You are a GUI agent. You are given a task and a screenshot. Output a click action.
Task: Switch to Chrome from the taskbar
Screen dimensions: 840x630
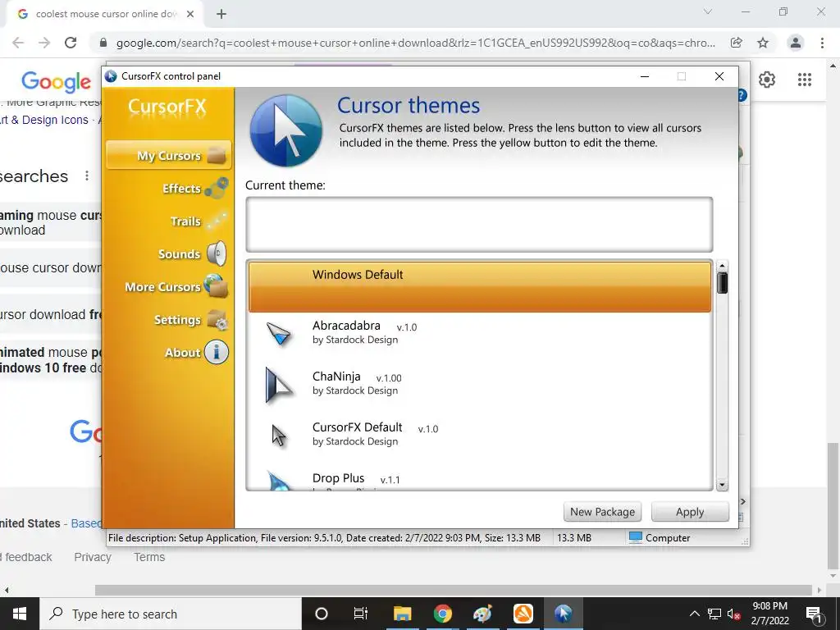442,614
